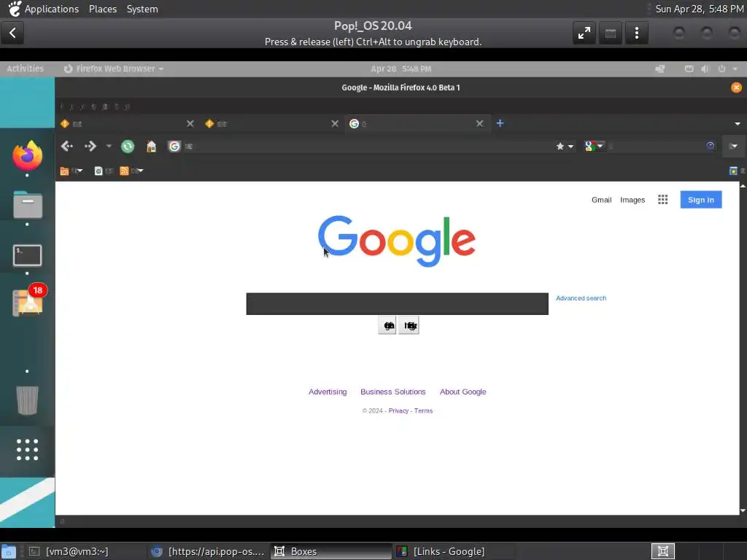Show the list all tabs dropdown arrow
747x560 pixels.
click(737, 124)
